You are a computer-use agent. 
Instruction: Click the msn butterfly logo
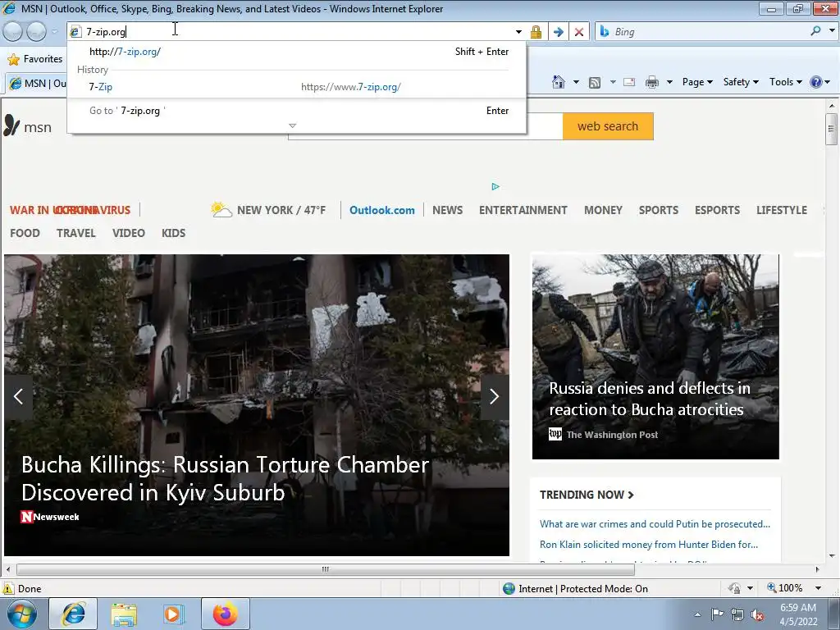point(12,126)
